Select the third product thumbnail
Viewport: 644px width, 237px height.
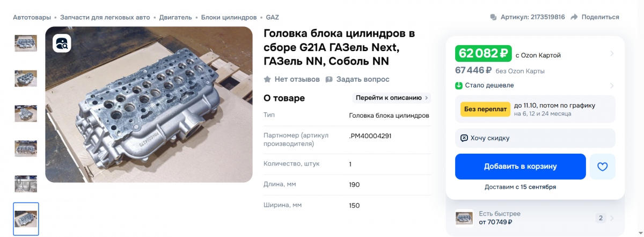point(26,113)
